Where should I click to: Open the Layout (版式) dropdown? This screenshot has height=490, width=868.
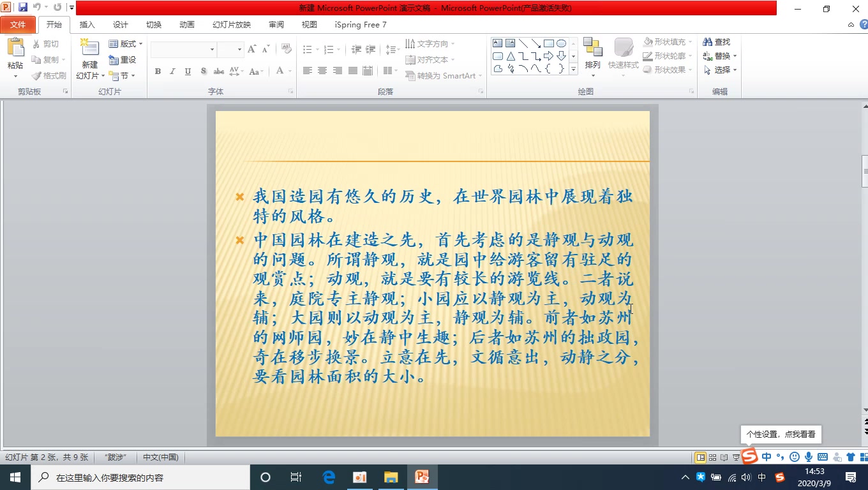pyautogui.click(x=126, y=44)
